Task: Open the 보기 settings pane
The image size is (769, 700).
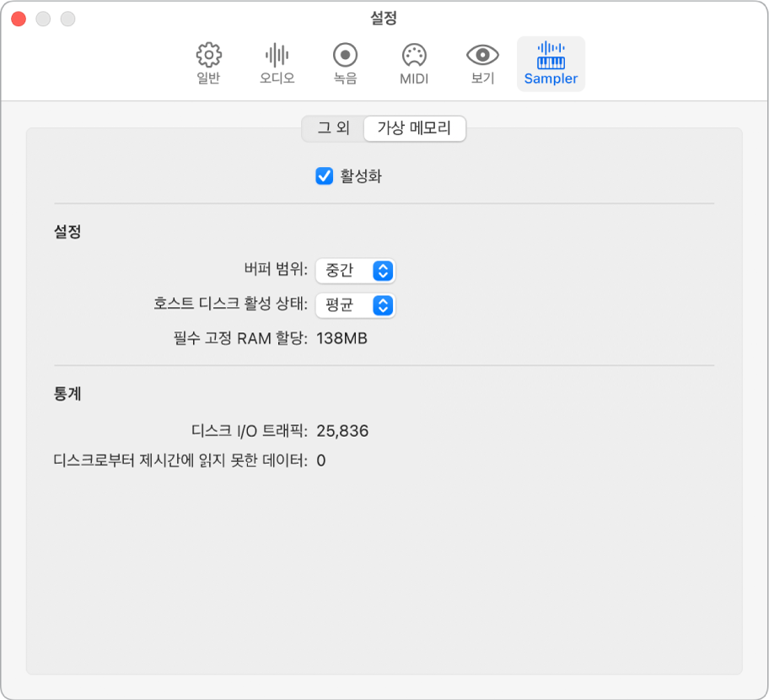Action: click(x=481, y=63)
